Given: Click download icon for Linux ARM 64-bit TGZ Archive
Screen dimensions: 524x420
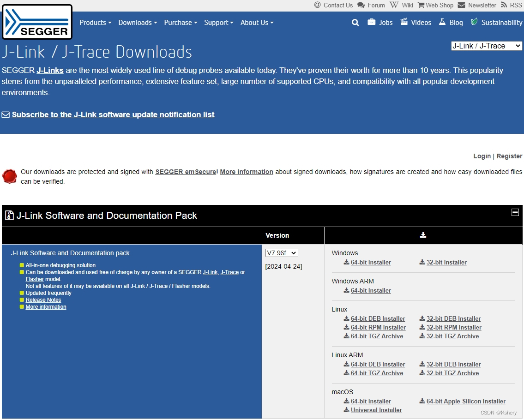Looking at the screenshot, I should click(347, 373).
